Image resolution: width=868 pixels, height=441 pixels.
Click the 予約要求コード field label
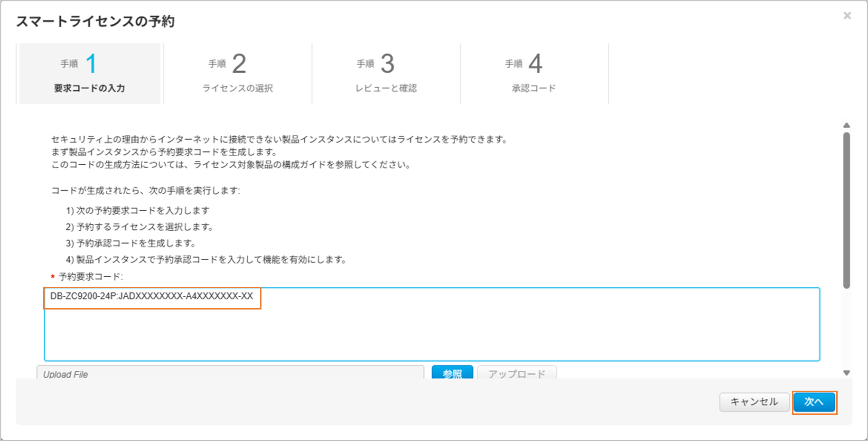91,277
